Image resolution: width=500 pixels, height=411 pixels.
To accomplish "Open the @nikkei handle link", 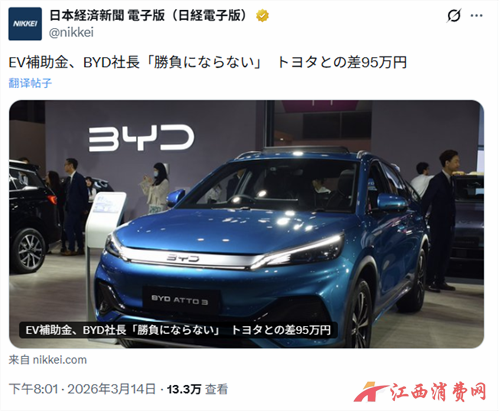I will (71, 33).
